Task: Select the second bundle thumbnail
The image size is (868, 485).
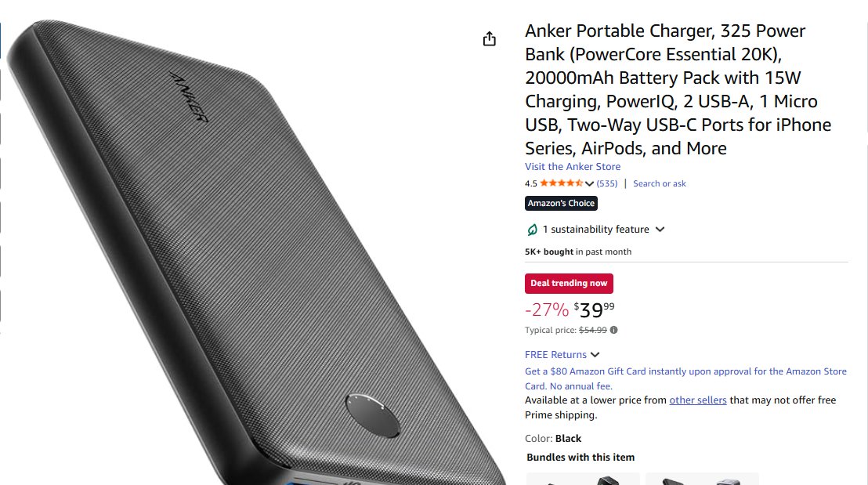Action: pyautogui.click(x=702, y=479)
